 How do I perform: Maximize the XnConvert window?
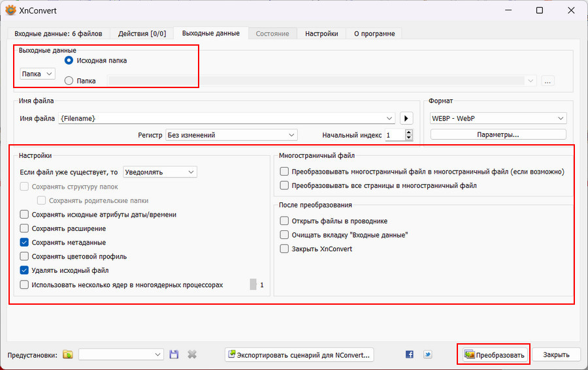tap(539, 10)
